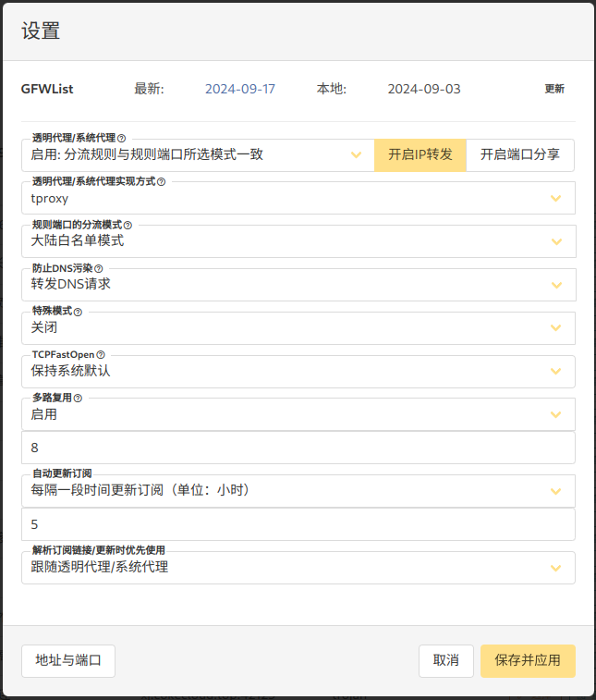Viewport: 596px width, 700px height.
Task: Click the latest GFWList date 2024-09-17 link
Action: click(239, 90)
